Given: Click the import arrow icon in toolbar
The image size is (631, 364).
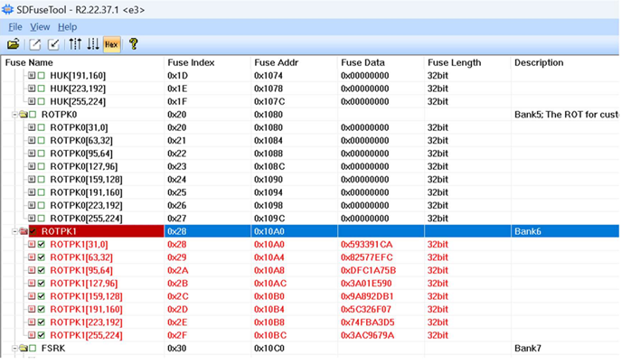Looking at the screenshot, I should 53,43.
